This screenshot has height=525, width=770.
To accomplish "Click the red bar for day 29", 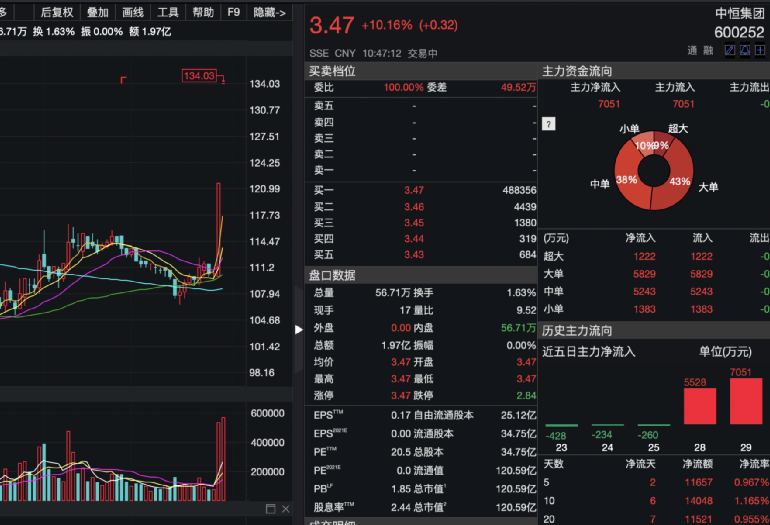I will [x=746, y=401].
